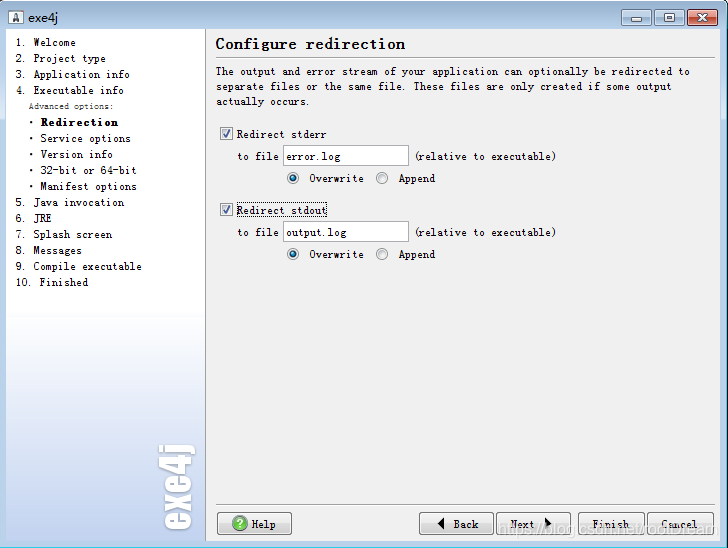
Task: Select Overwrite for the output.log file
Action: (293, 254)
